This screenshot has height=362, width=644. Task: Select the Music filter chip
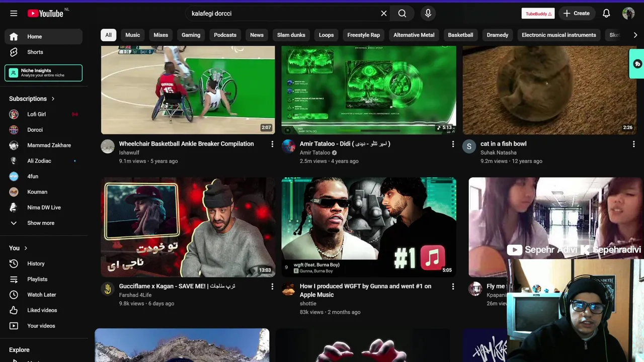(133, 35)
